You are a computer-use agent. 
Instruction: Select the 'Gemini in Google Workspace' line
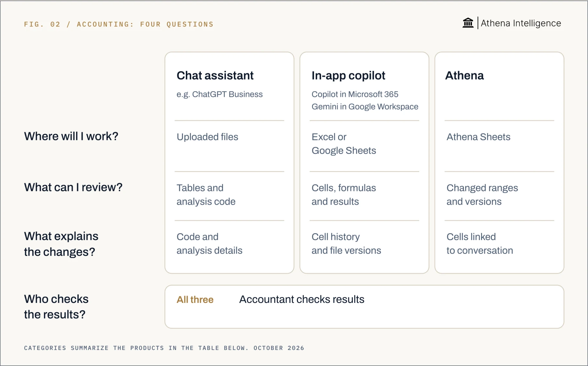(x=365, y=107)
